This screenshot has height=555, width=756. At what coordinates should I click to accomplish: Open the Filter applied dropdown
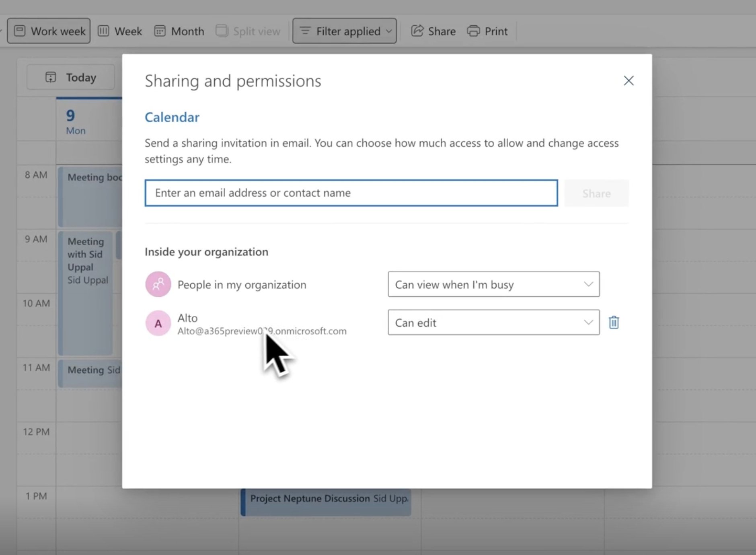345,31
